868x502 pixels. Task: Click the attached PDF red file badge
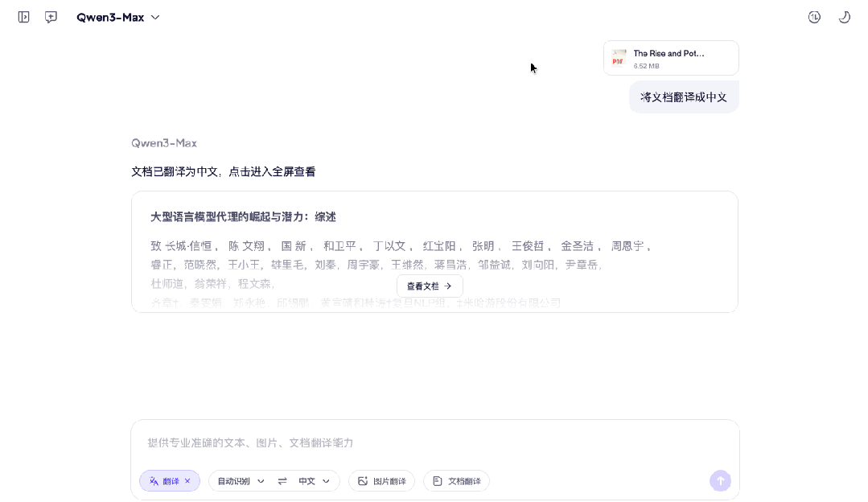(x=618, y=57)
